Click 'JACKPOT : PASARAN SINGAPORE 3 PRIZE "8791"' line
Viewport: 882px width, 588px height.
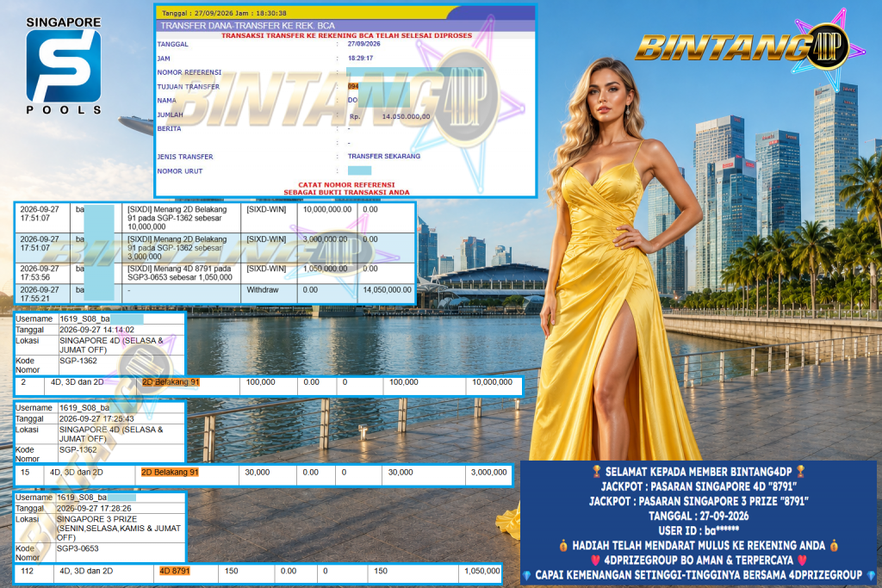click(x=698, y=501)
